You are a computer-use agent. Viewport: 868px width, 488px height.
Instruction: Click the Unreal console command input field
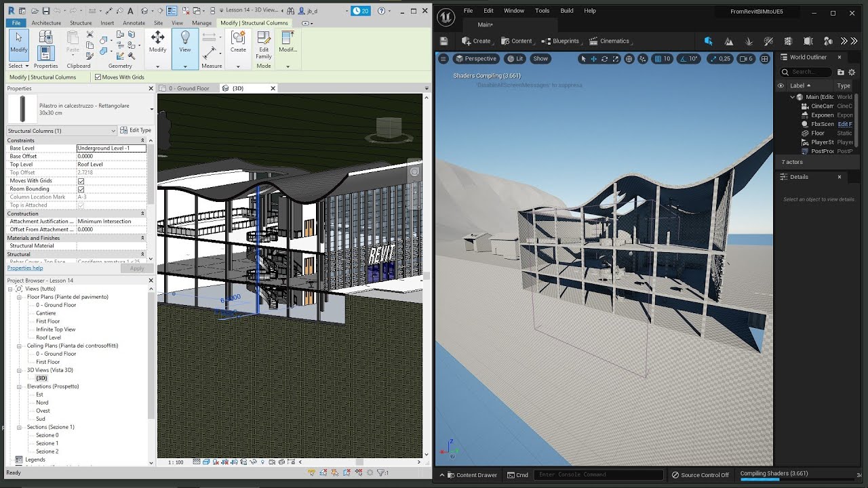click(598, 475)
